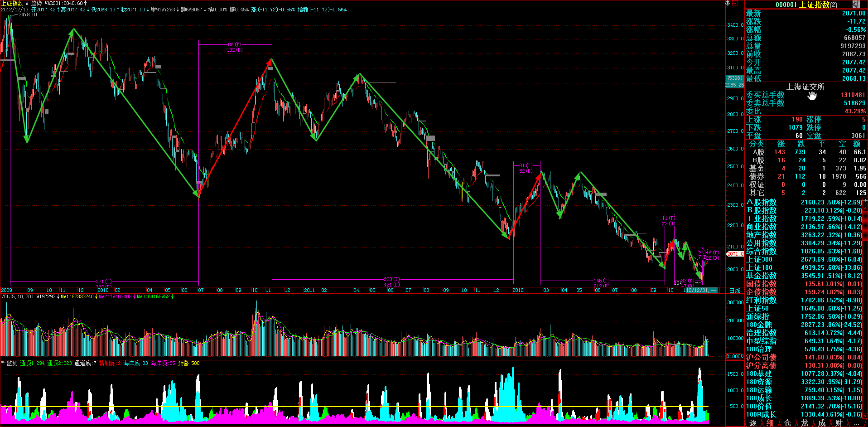
Task: Open the 逐 tab at bottom right
Action: click(x=753, y=423)
